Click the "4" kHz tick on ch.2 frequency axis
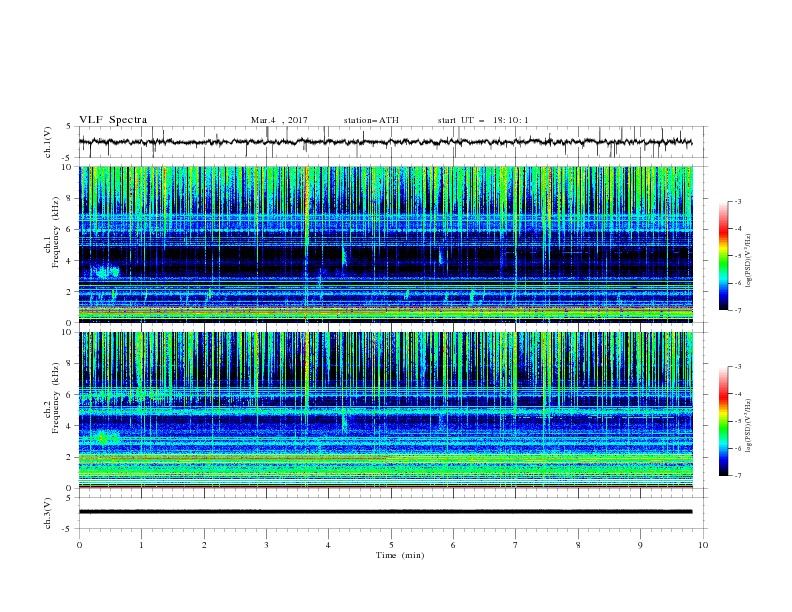792x612 pixels. click(x=69, y=426)
